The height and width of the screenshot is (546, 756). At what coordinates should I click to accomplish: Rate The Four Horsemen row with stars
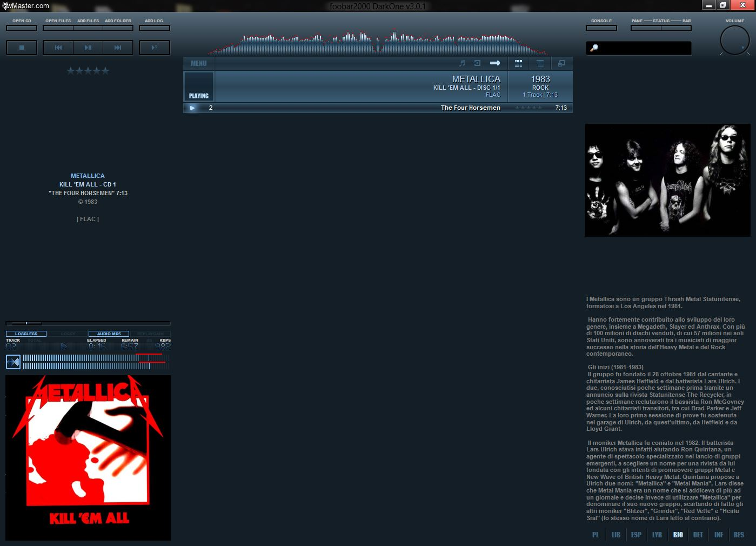pos(528,108)
